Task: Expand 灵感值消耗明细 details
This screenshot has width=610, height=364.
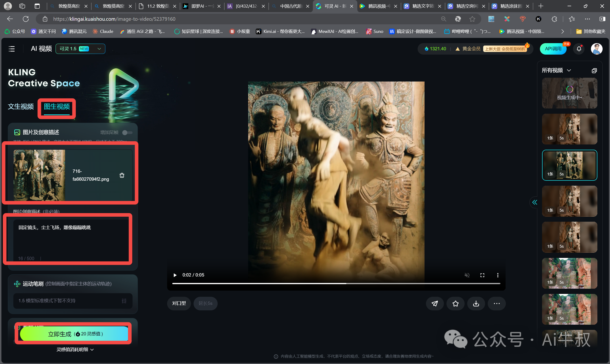Action: [x=75, y=349]
